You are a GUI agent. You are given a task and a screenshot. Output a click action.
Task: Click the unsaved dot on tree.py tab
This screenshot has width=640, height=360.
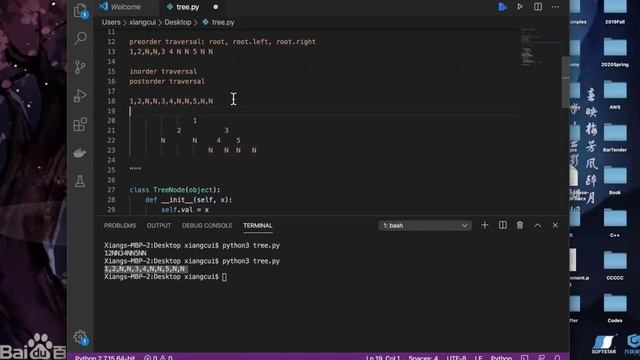pos(216,7)
